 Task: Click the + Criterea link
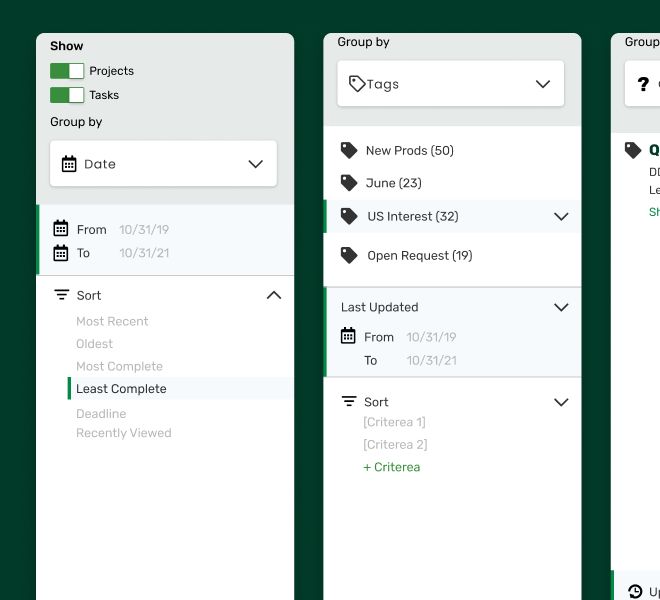point(392,467)
